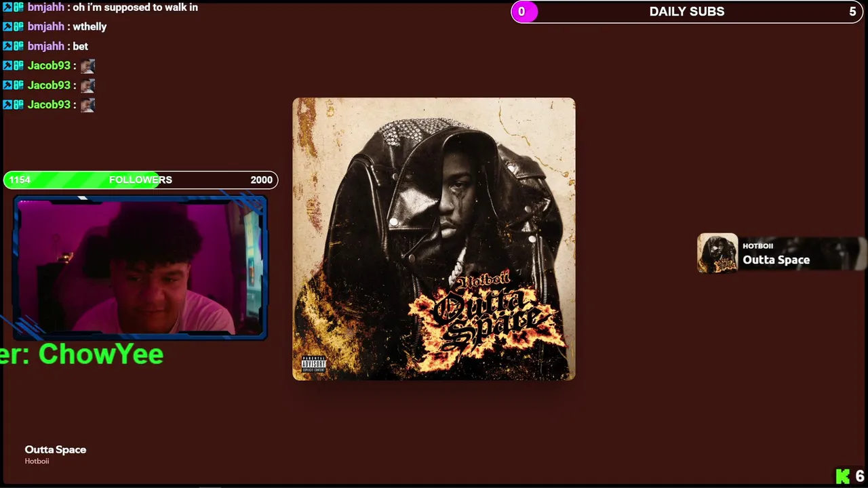Click the Parental Advisory label on cover
The width and height of the screenshot is (868, 488).
[x=313, y=364]
